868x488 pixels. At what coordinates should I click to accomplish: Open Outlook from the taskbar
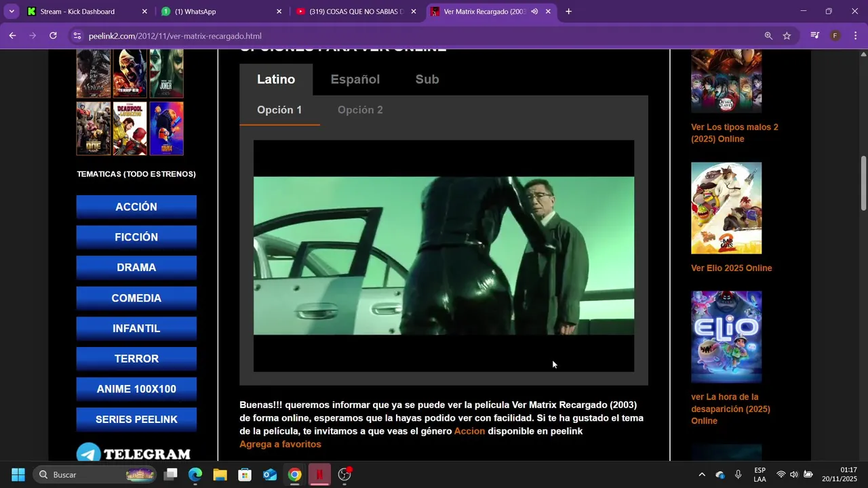click(270, 474)
